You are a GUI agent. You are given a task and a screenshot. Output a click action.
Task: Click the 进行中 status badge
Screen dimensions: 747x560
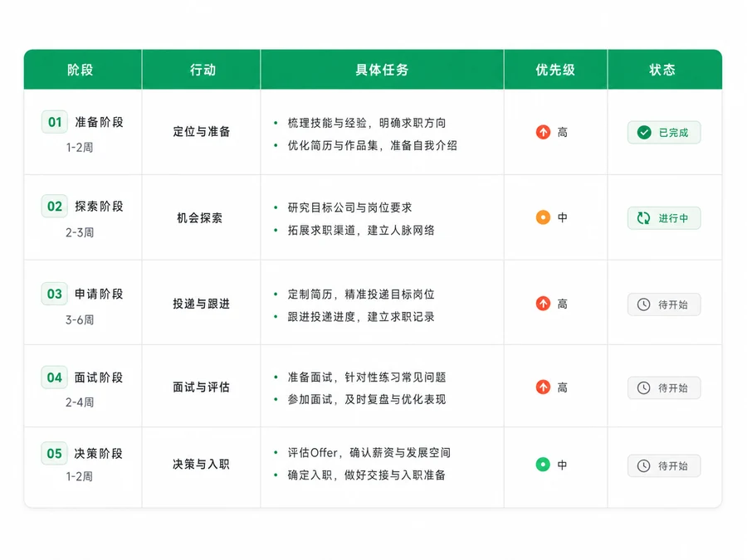coord(664,218)
